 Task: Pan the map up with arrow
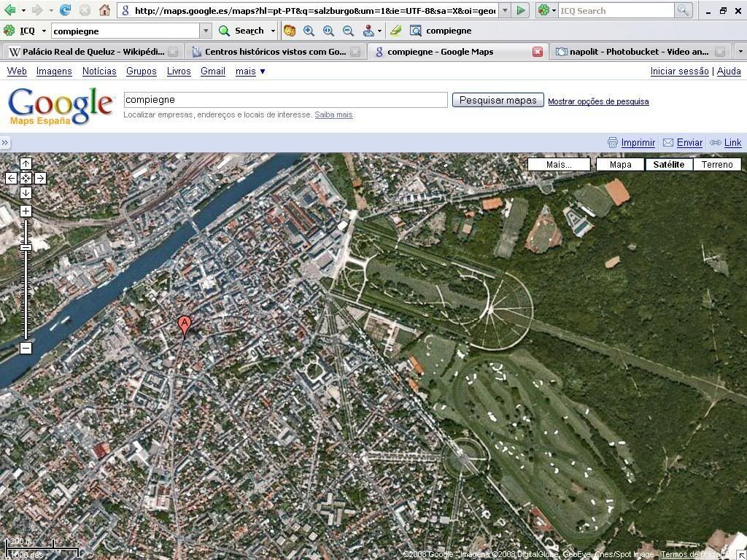click(26, 163)
